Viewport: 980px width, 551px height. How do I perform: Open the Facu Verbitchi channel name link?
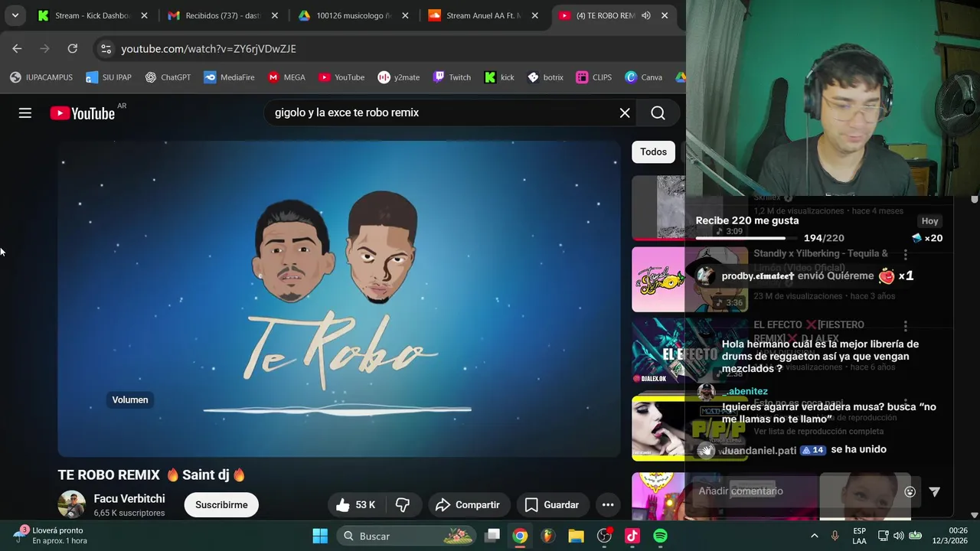tap(129, 499)
